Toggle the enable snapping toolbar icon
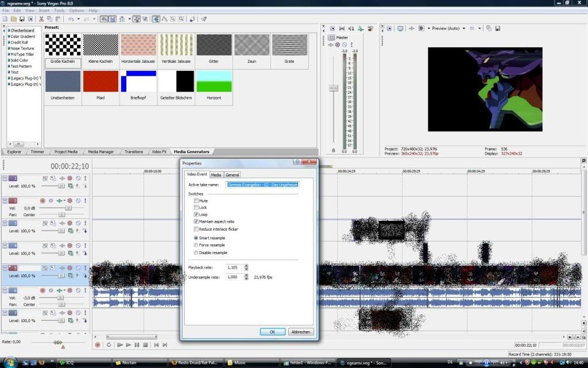Viewport: 588px width, 368px height. [104, 19]
